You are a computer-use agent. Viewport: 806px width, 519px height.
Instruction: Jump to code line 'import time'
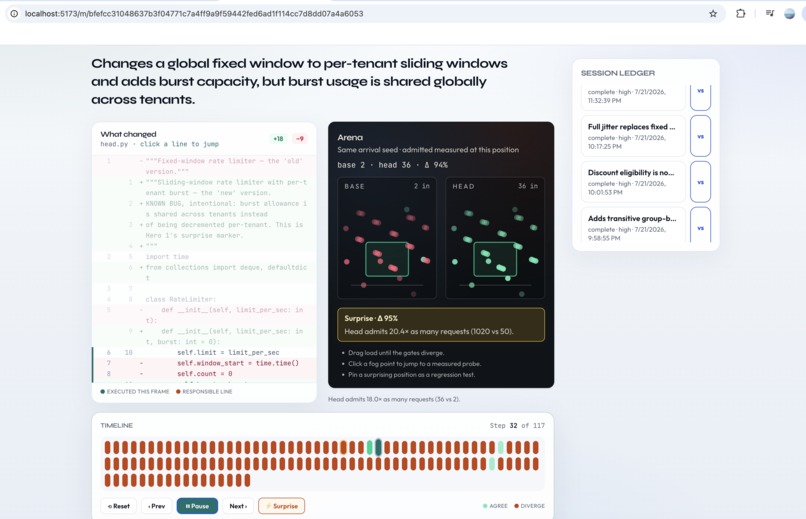click(205, 257)
